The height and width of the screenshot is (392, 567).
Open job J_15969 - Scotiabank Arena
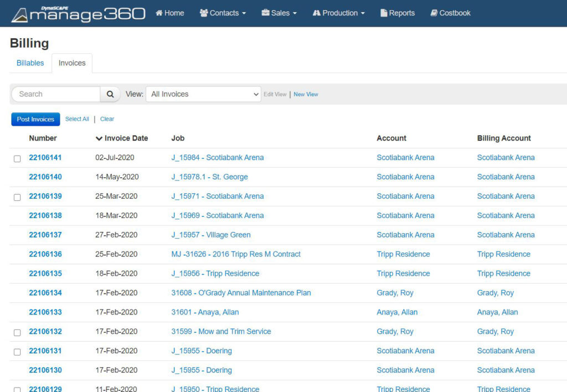click(218, 215)
